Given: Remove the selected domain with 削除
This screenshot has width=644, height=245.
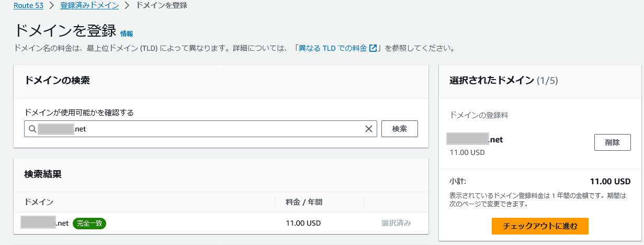Looking at the screenshot, I should pos(612,142).
